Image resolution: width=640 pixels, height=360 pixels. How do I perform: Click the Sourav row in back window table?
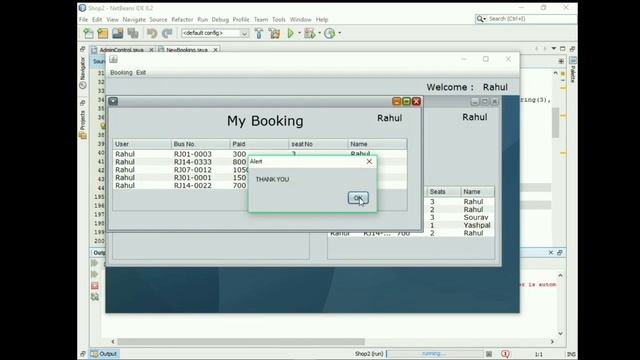point(459,218)
